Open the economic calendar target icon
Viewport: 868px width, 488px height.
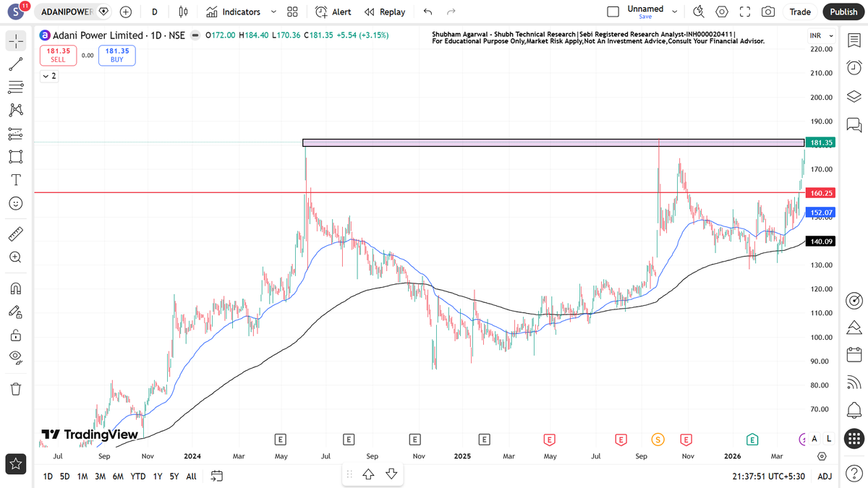(854, 300)
